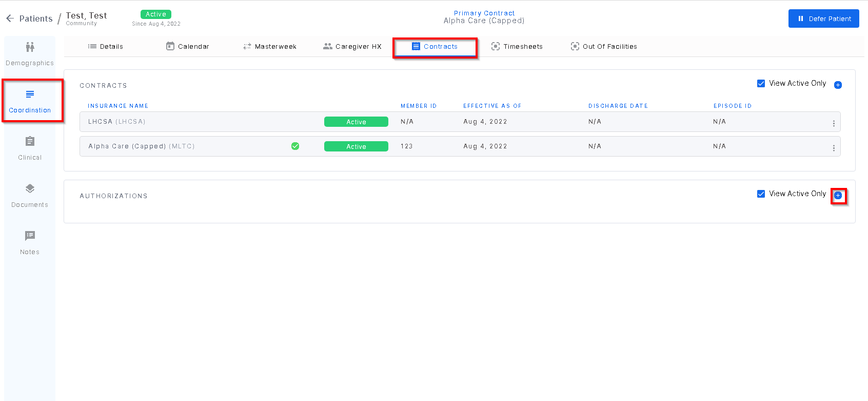Open the three-dot menu for Alpha Care row
This screenshot has width=868, height=401.
point(834,148)
